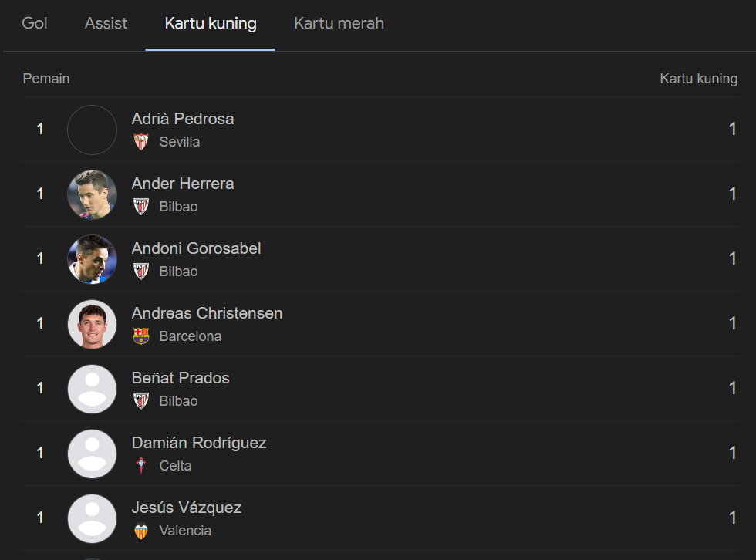
Task: Open Adrià Pedrosa player name link
Action: [x=183, y=119]
